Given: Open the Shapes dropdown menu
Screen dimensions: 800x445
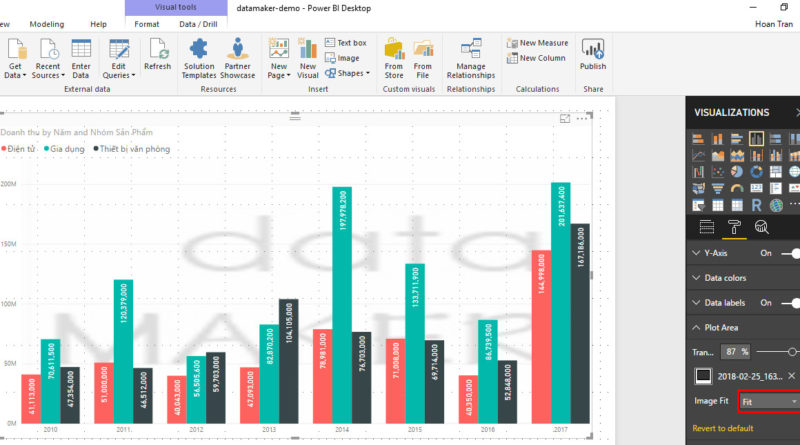Looking at the screenshot, I should click(x=346, y=73).
